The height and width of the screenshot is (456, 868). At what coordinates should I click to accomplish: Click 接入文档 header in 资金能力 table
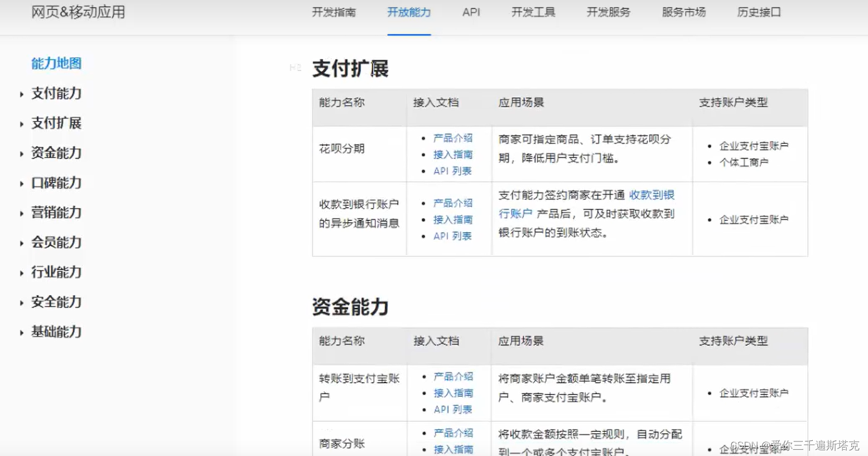(436, 341)
